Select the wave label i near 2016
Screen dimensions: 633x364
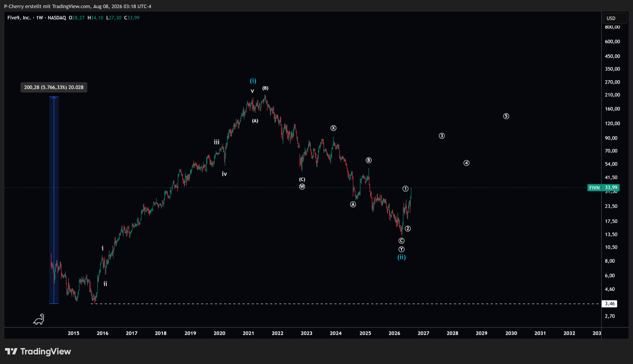[x=102, y=248]
